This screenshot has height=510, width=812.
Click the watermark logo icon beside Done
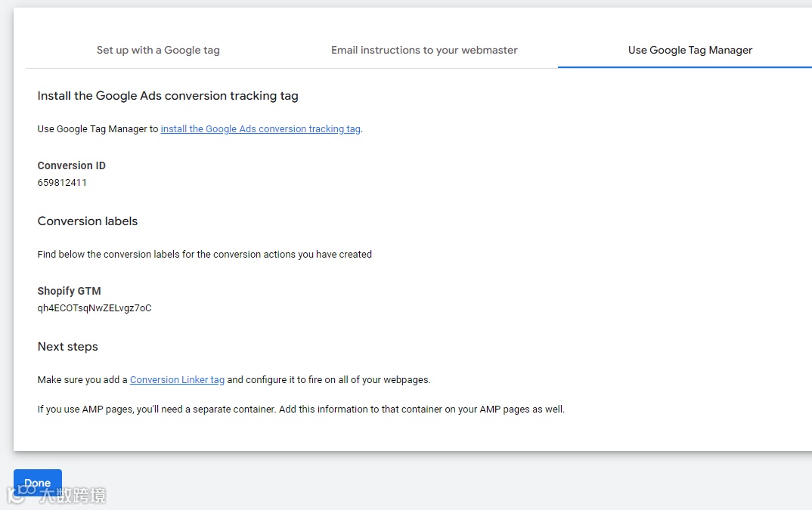point(17,495)
